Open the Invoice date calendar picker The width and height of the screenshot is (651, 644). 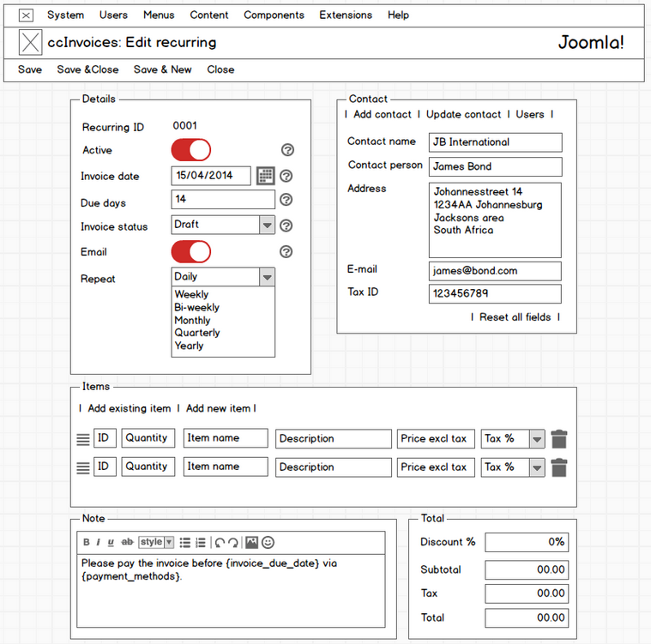pos(266,176)
